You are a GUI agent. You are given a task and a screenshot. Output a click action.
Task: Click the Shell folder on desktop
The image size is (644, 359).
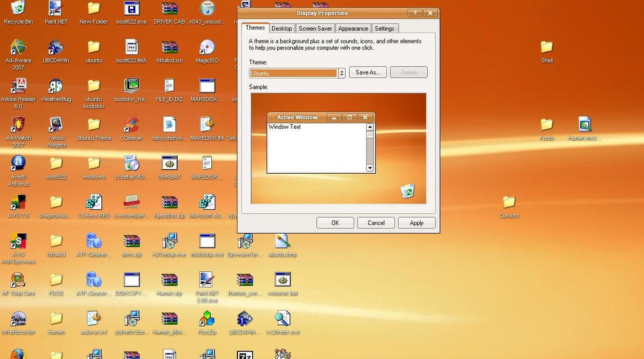click(547, 47)
